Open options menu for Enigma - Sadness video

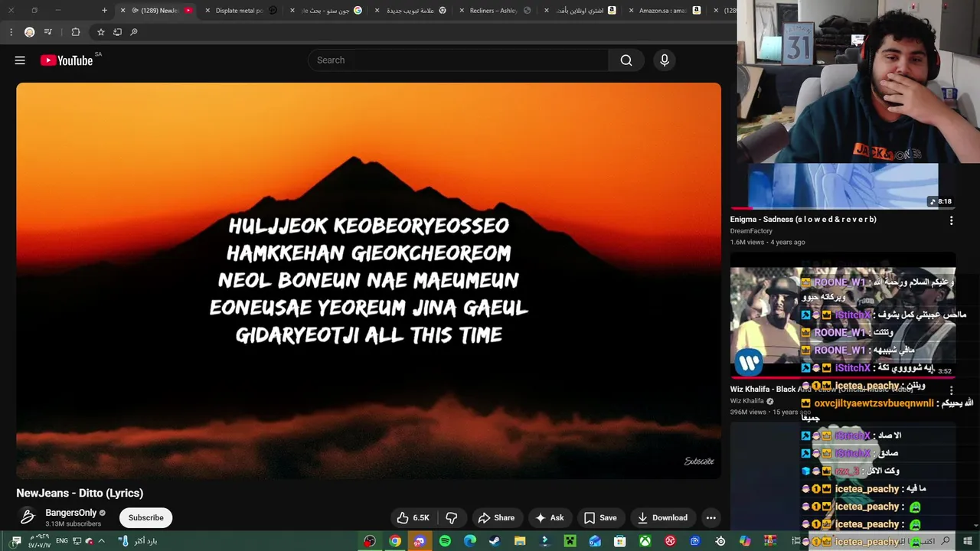(x=951, y=220)
